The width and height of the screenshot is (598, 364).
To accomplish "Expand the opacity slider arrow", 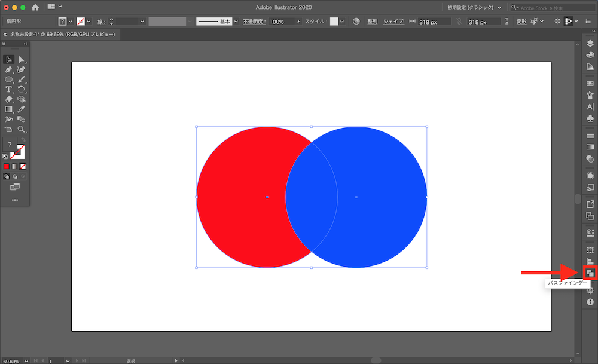I will click(x=298, y=22).
